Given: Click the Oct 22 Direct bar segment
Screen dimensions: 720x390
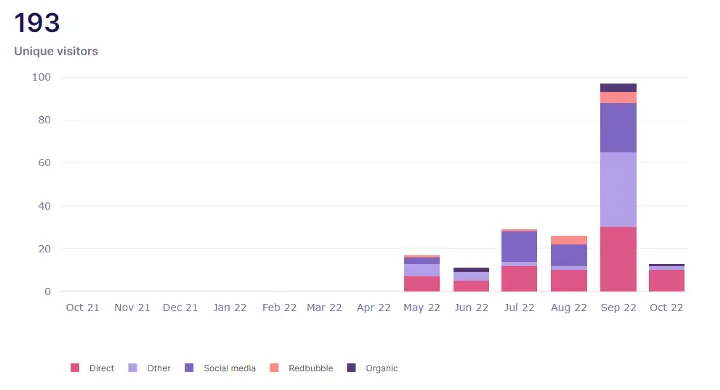Looking at the screenshot, I should pyautogui.click(x=666, y=281).
